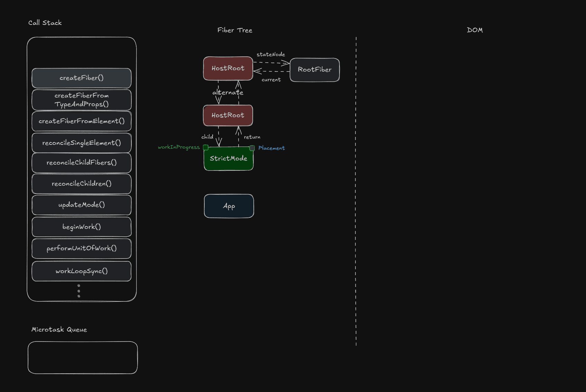This screenshot has width=586, height=392.
Task: Click the reconcileChildFibers() frame
Action: coord(82,162)
